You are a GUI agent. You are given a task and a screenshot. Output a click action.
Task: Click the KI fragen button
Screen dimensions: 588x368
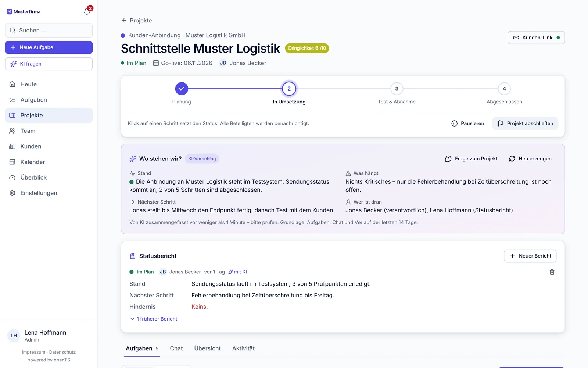(49, 64)
